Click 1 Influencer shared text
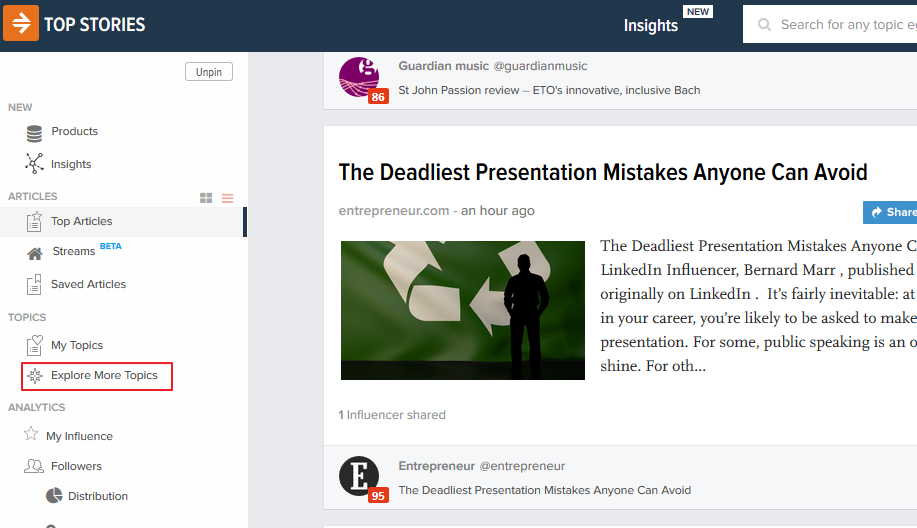This screenshot has width=917, height=528. [392, 415]
